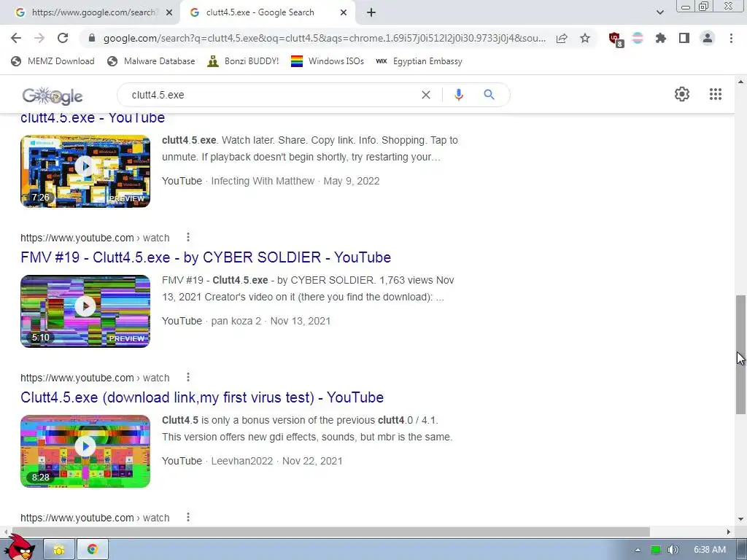Image resolution: width=747 pixels, height=560 pixels.
Task: Open the Bonzi BUDDY! bookmark
Action: tap(243, 61)
